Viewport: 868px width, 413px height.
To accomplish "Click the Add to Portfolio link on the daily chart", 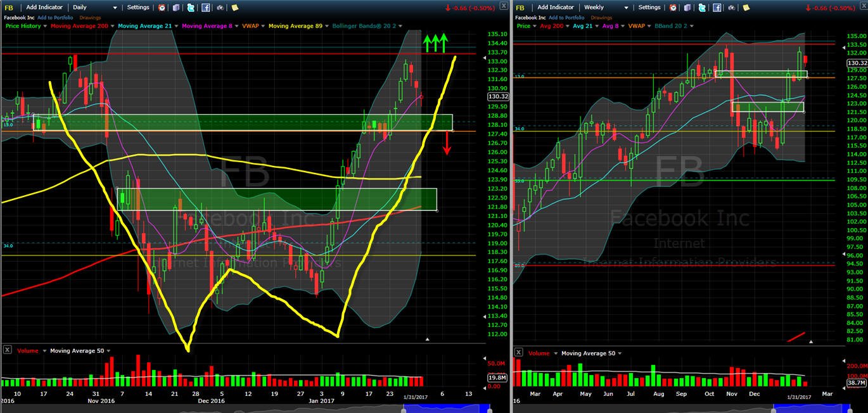I will (55, 18).
